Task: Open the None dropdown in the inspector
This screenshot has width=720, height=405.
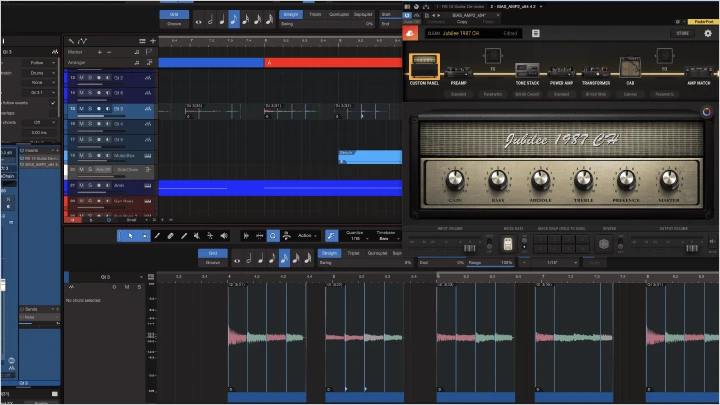Action: [39, 83]
